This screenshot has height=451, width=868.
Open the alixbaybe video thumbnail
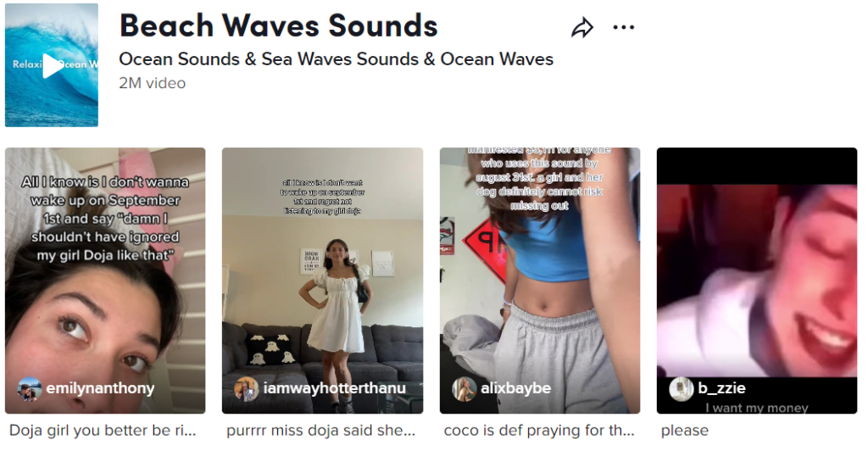tap(540, 281)
